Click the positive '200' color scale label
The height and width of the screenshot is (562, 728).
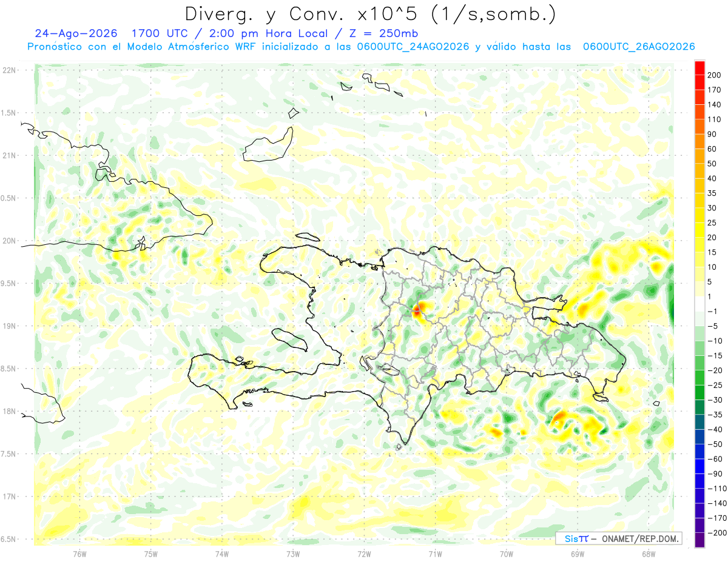pyautogui.click(x=714, y=75)
